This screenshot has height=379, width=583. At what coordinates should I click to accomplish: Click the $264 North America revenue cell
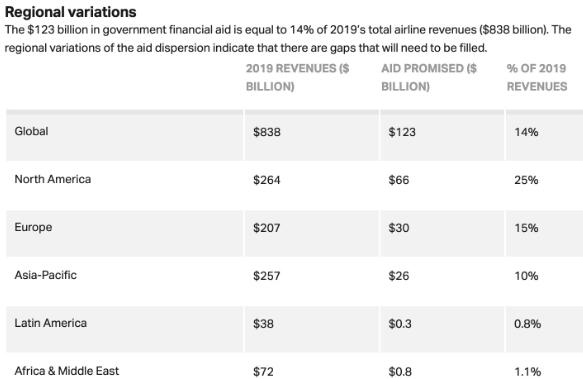point(267,180)
